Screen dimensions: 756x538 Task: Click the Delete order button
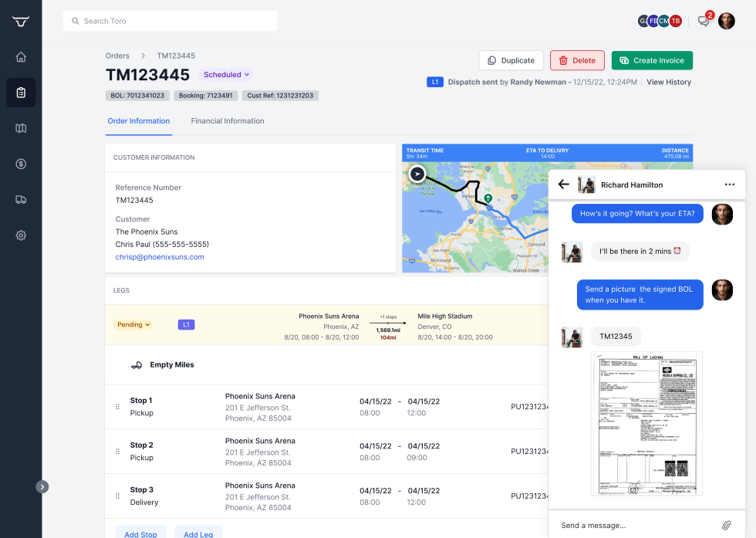(577, 60)
